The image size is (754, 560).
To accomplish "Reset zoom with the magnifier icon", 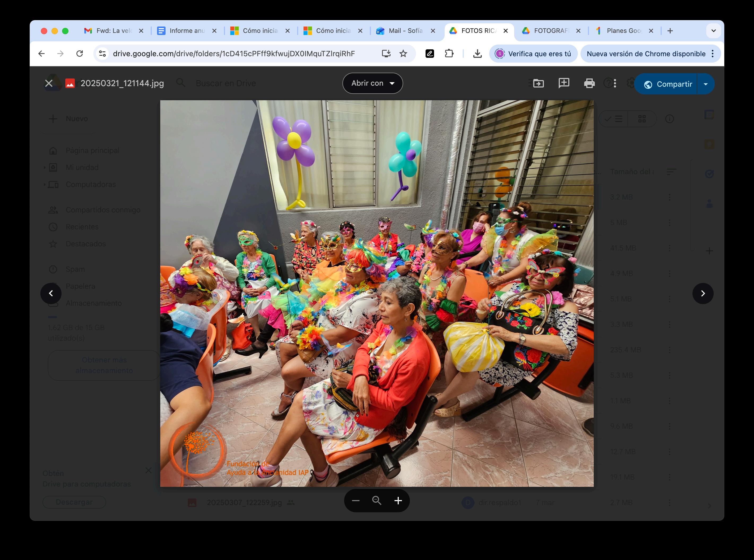I will [376, 501].
